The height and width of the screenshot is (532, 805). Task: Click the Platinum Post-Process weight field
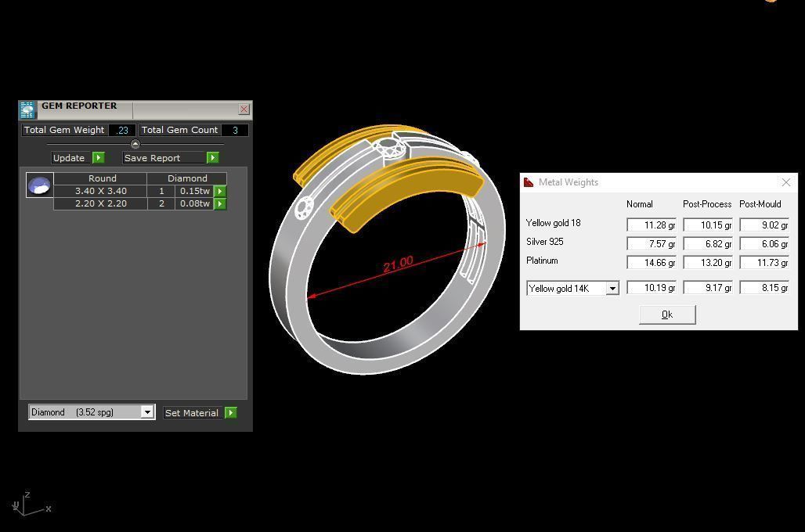(x=707, y=262)
